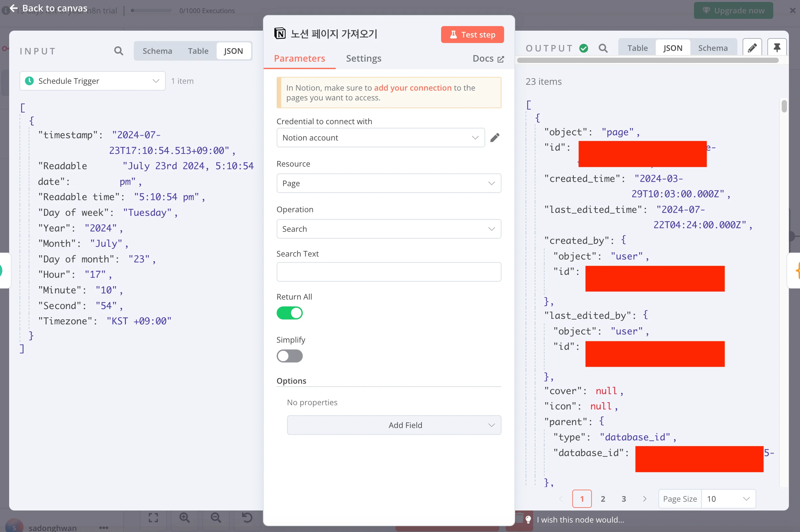
Task: Click the edit output pencil icon
Action: [x=752, y=48]
